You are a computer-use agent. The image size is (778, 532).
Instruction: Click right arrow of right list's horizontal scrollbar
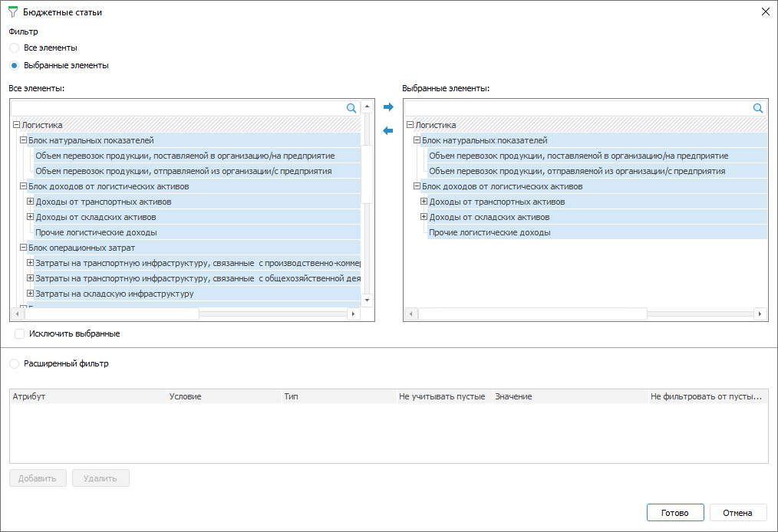point(760,314)
